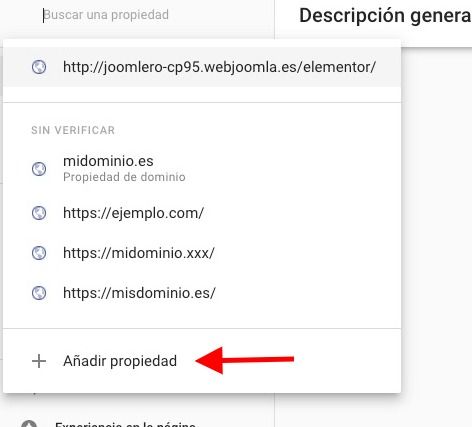Click globe icon beside joomlero-cp95 URL

[39, 67]
